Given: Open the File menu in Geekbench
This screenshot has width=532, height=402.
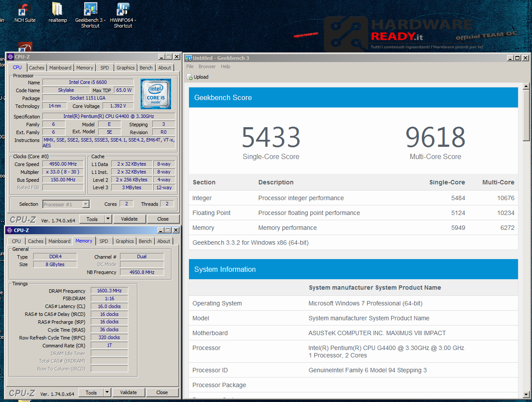Looking at the screenshot, I should (x=190, y=66).
